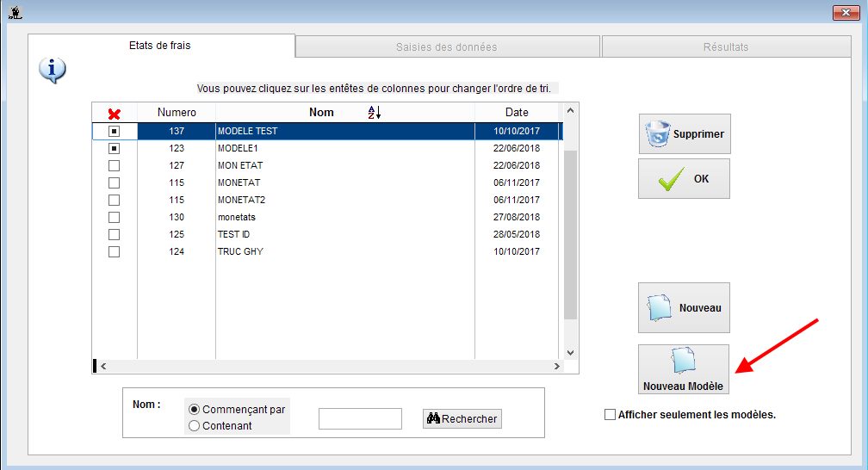This screenshot has width=868, height=470.
Task: Click the A-Z sort icon in Nom header
Action: [374, 113]
